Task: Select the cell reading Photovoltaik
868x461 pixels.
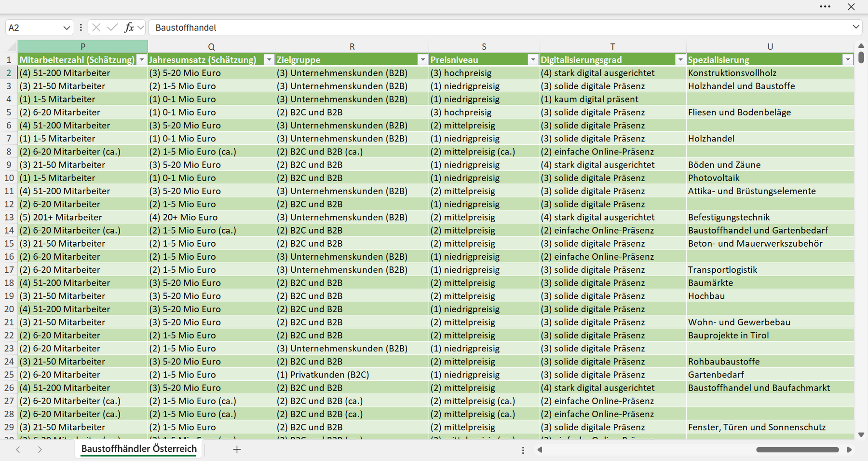Action: (x=770, y=178)
